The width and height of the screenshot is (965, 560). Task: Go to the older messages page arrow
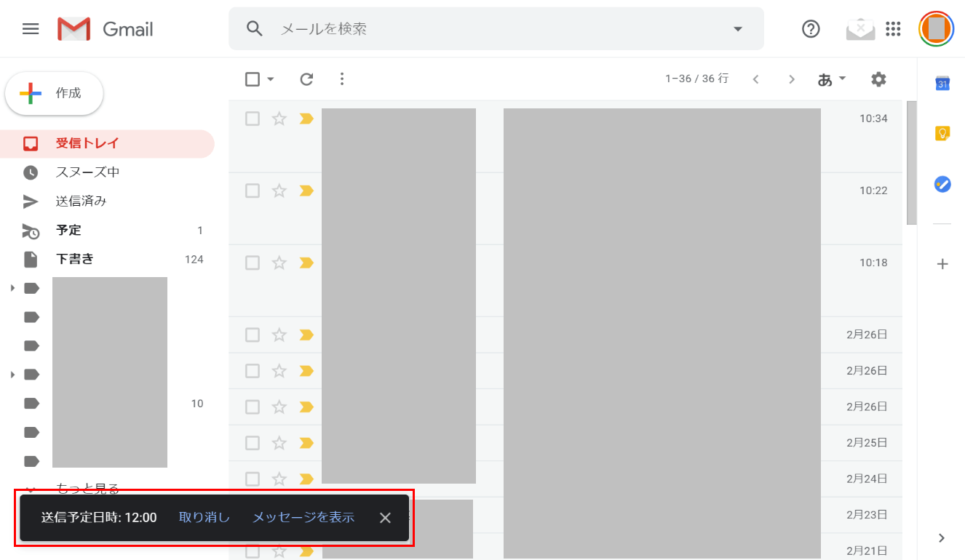792,79
